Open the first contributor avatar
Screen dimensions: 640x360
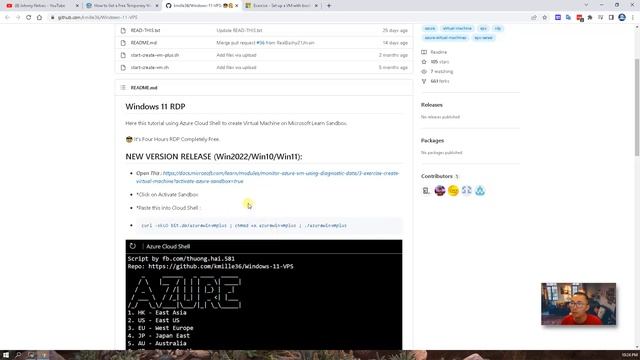pyautogui.click(x=426, y=190)
